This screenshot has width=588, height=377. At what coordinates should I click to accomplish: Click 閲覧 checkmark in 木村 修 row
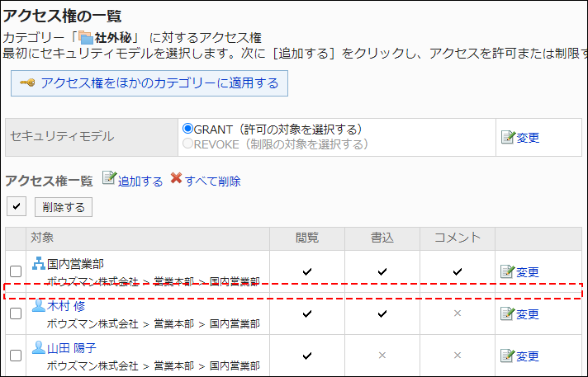coord(307,313)
